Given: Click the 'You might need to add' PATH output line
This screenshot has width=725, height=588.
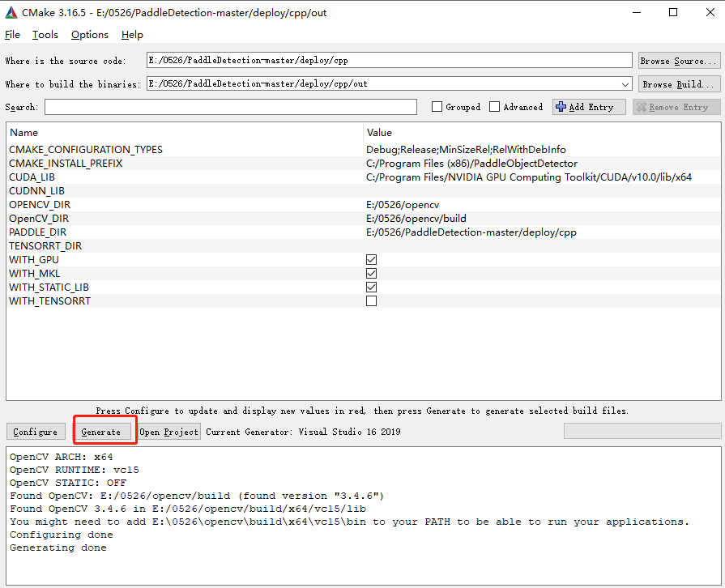Looking at the screenshot, I should point(350,522).
